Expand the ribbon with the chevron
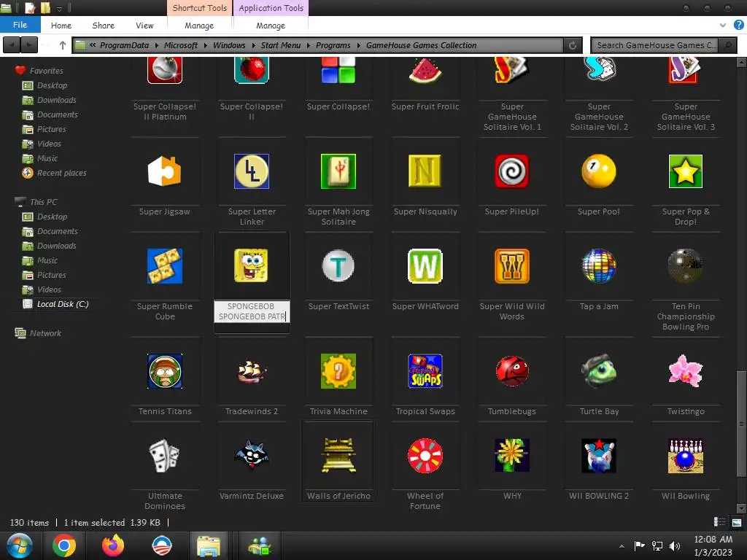Image resolution: width=747 pixels, height=560 pixels. (723, 26)
